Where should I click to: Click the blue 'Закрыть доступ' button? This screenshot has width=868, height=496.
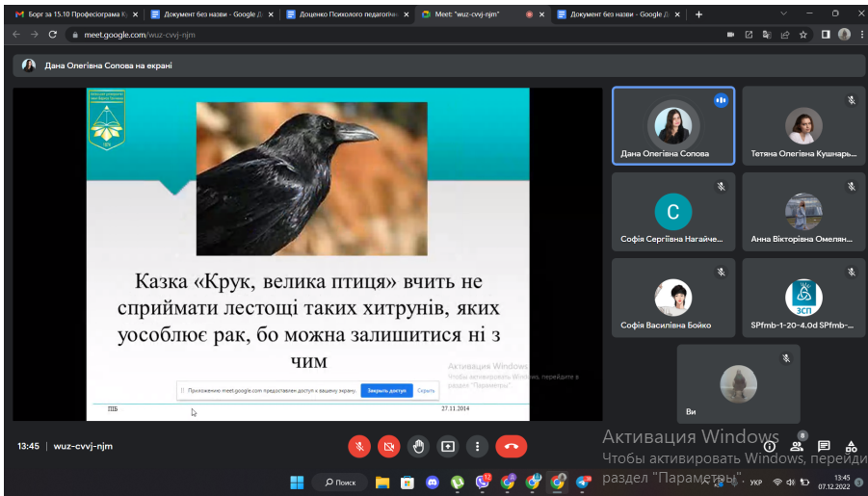pyautogui.click(x=386, y=391)
